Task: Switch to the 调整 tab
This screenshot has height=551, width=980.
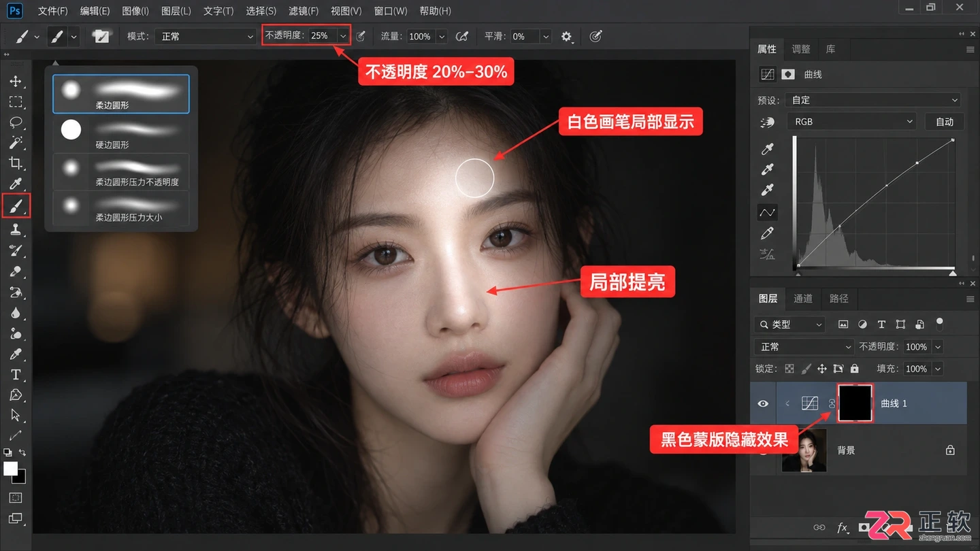Action: 801,49
